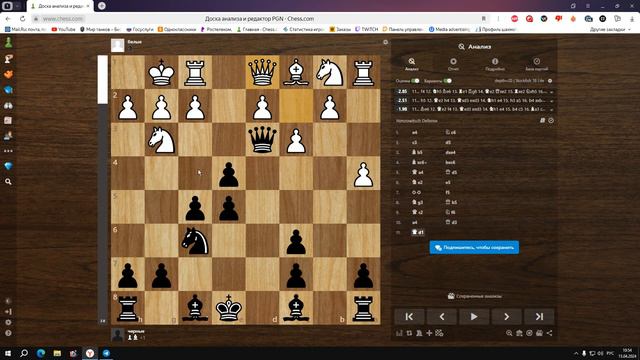Viewport: 640px width, 360px height.
Task: Open the Puzzles section in the sidebar
Action: click(8, 74)
